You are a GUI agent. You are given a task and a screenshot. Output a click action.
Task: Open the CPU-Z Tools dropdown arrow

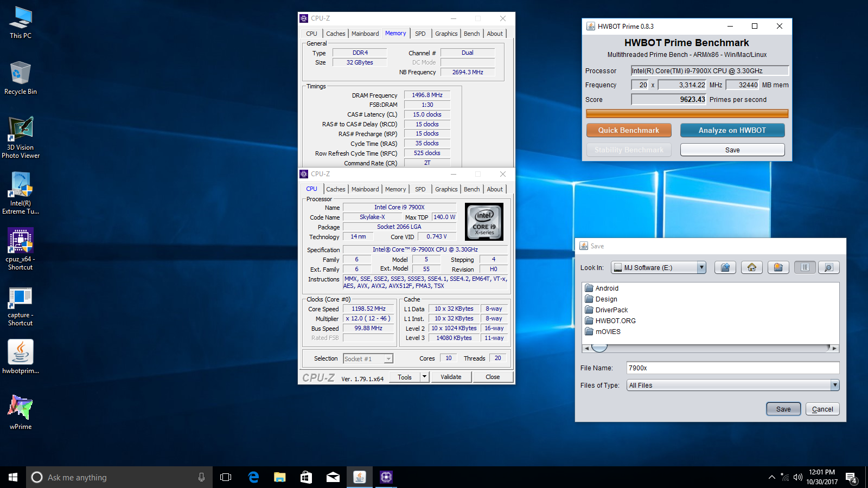[425, 377]
